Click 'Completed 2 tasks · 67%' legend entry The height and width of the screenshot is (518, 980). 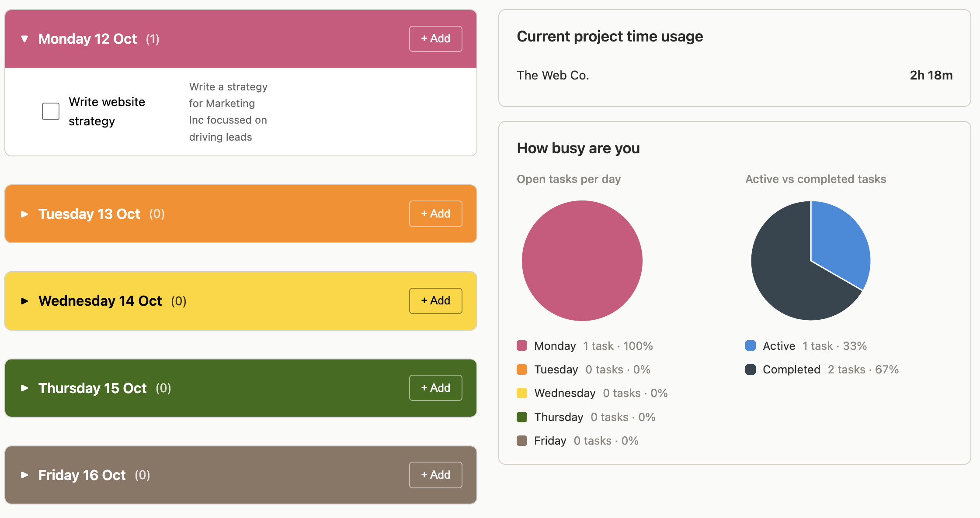point(822,370)
